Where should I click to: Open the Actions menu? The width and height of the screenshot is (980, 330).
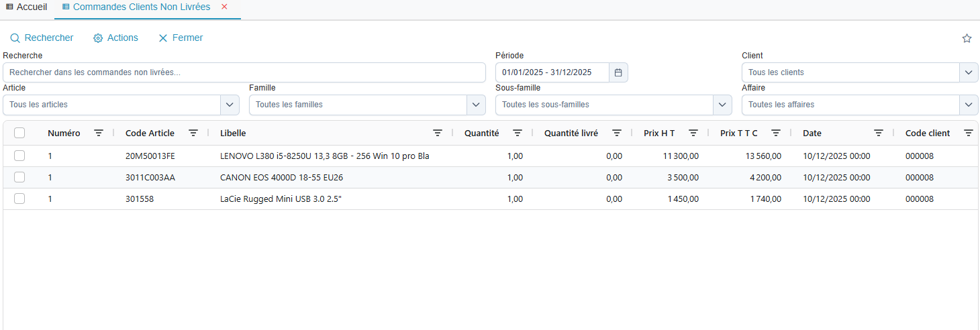click(115, 38)
